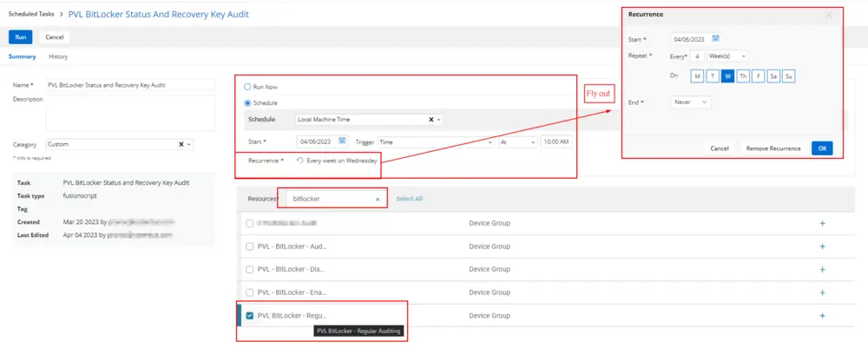Clear the Custom category selection
This screenshot has height=348, width=868.
181,144
